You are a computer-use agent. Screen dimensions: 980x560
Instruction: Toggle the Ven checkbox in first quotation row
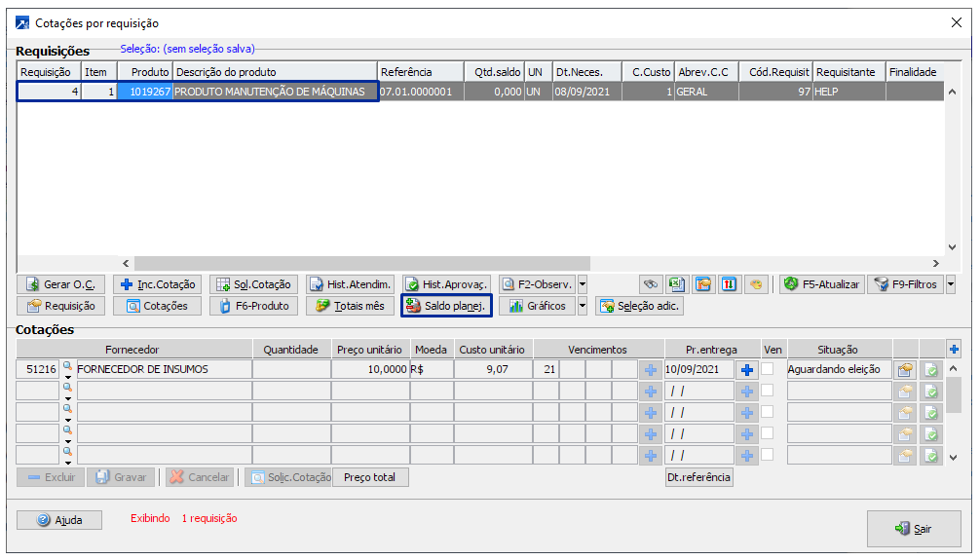click(768, 369)
